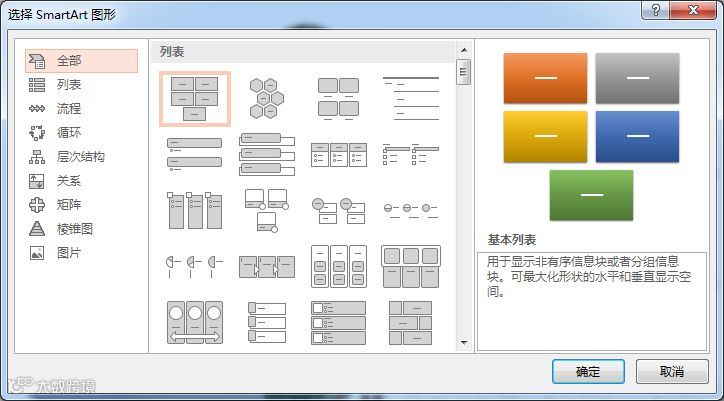
Task: Click the gallery scrollbar thumb
Action: pyautogui.click(x=464, y=72)
